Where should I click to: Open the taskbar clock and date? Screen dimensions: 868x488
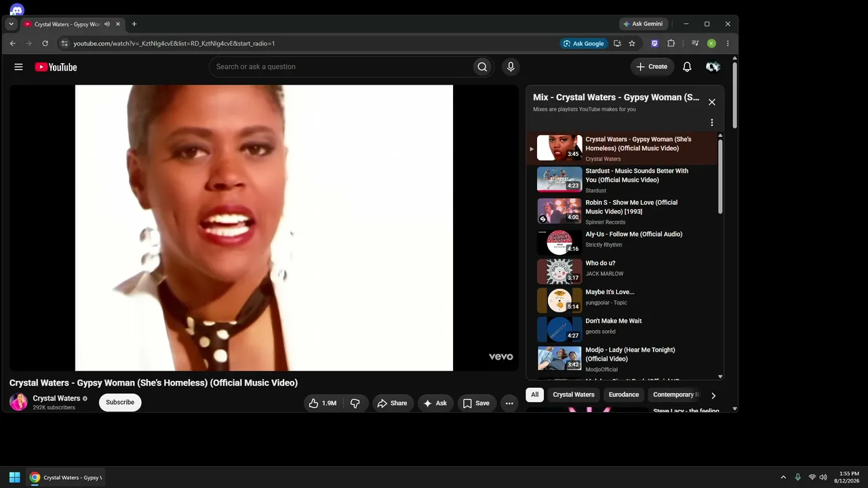(847, 477)
